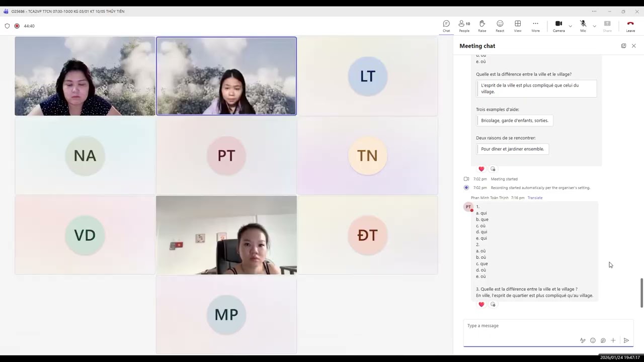Screen dimensions: 644x362
Task: Click the TN participant tile
Action: coord(367,155)
